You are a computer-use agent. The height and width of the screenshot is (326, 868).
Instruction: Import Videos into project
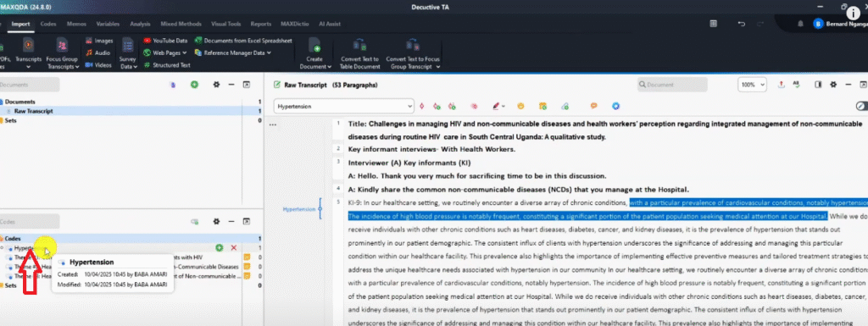pos(99,64)
